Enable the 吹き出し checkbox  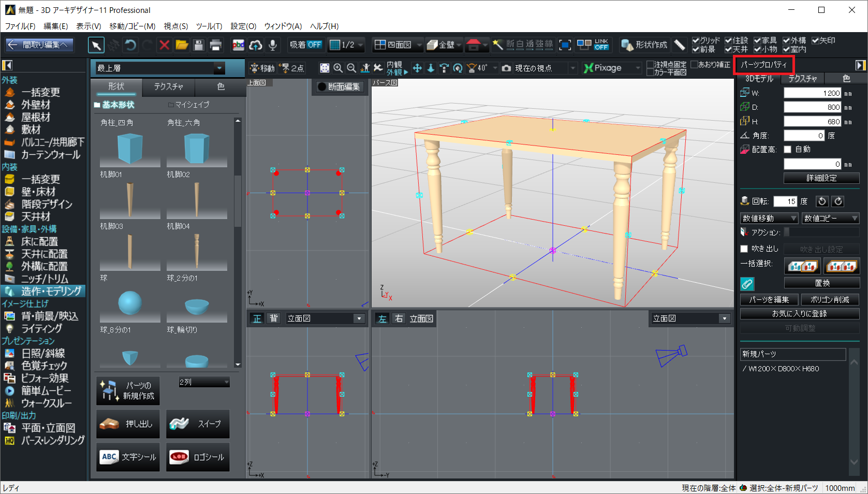click(x=744, y=249)
